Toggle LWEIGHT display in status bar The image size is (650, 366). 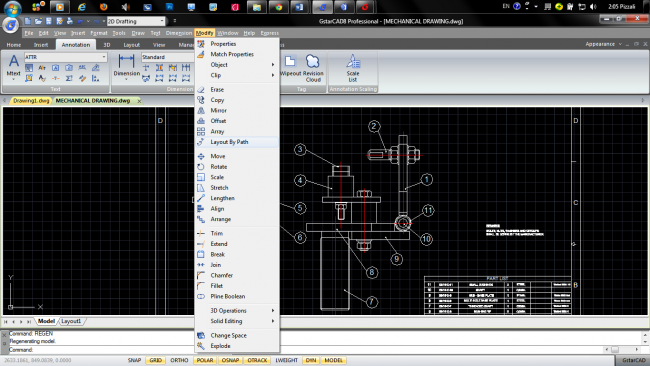(286, 360)
